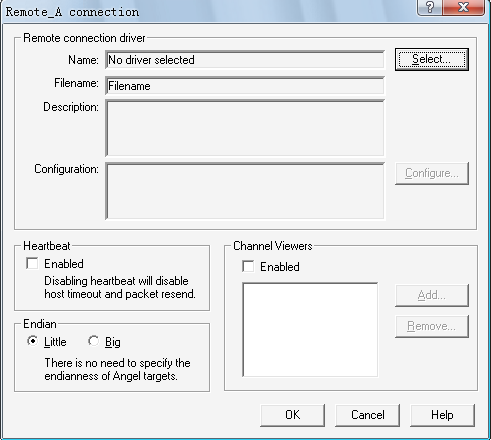491x440 pixels.
Task: Cancel the Remote_A connection dialog
Action: click(x=367, y=415)
